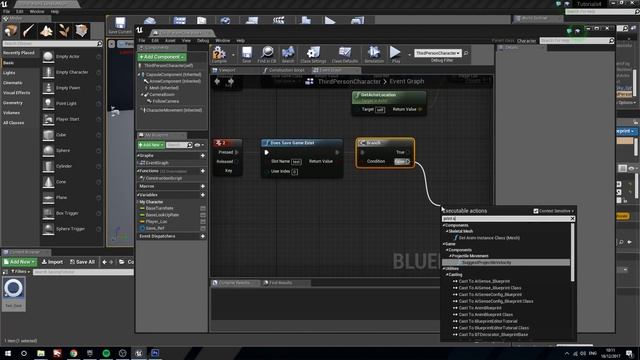Select the Paint brush mode icon
The height and width of the screenshot is (360, 640).
point(29,31)
